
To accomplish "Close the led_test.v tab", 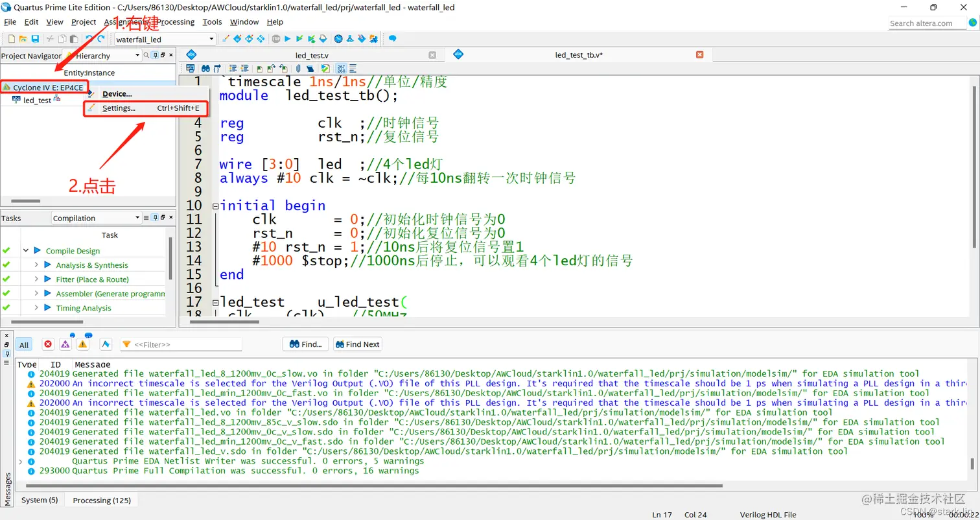I will pyautogui.click(x=432, y=55).
